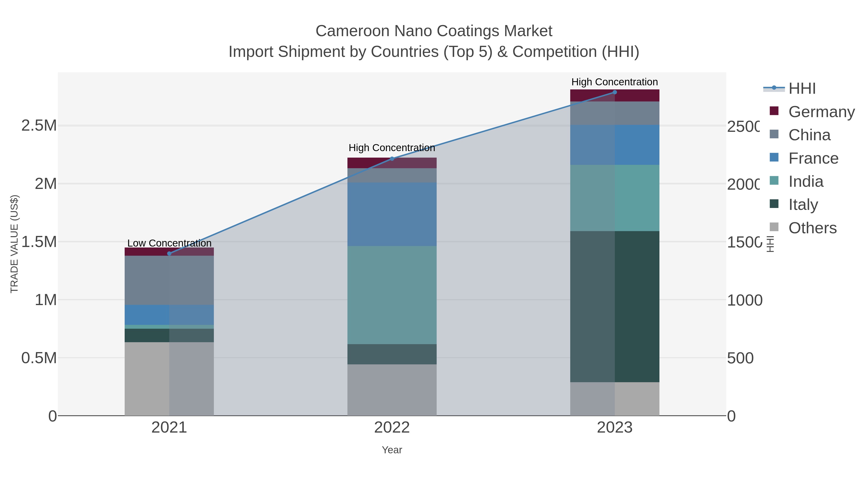
Task: Click the 2022 x-axis label
Action: [392, 427]
